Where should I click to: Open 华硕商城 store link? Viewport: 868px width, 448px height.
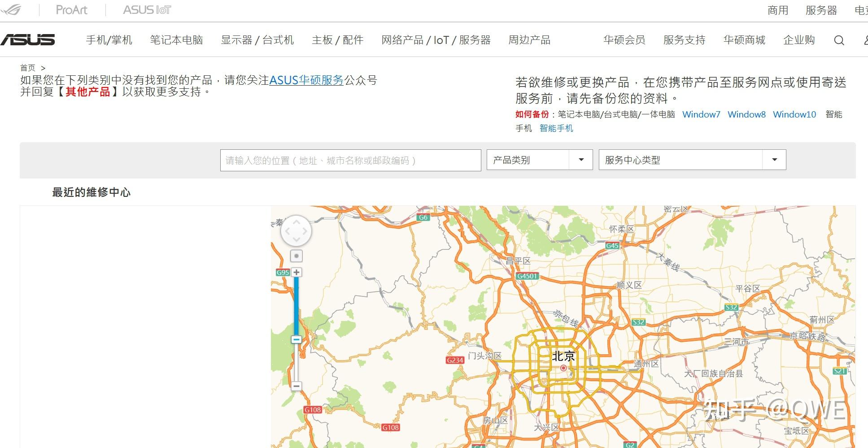[744, 40]
